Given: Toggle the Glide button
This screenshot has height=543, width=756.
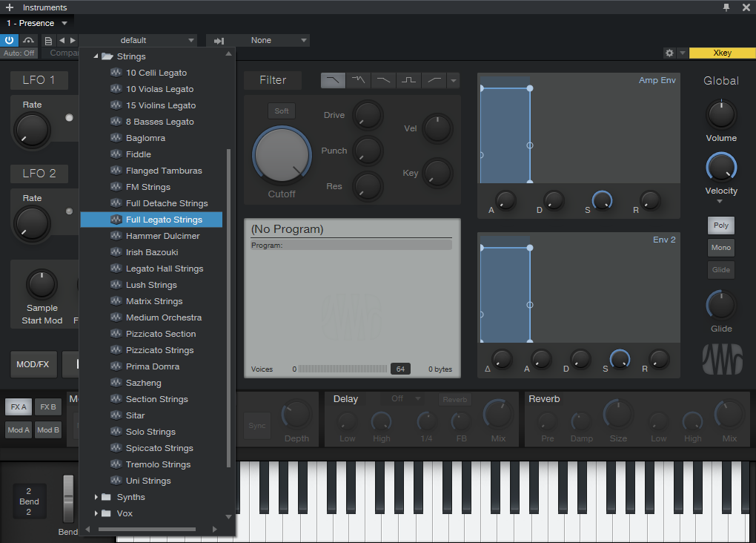Looking at the screenshot, I should point(721,270).
